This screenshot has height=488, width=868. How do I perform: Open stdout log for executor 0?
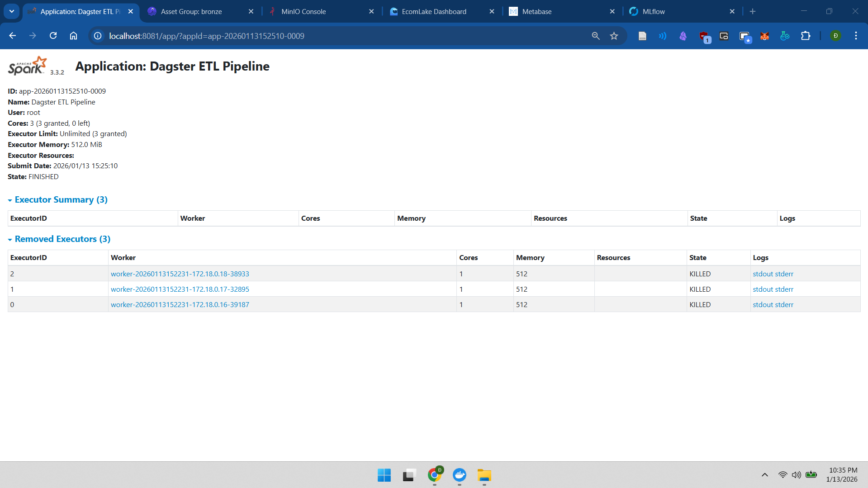tap(763, 304)
